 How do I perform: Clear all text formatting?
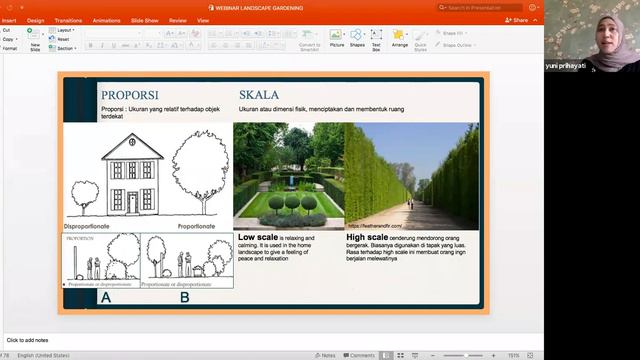196,33
